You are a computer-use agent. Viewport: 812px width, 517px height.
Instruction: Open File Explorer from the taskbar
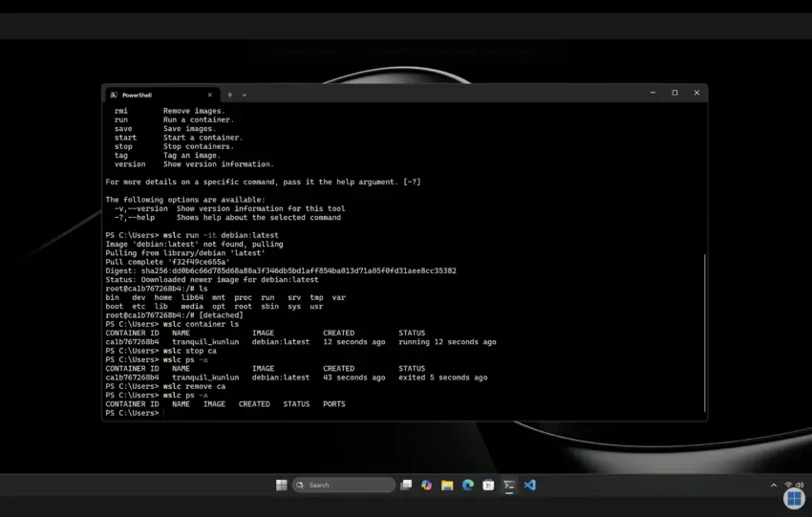coord(447,485)
